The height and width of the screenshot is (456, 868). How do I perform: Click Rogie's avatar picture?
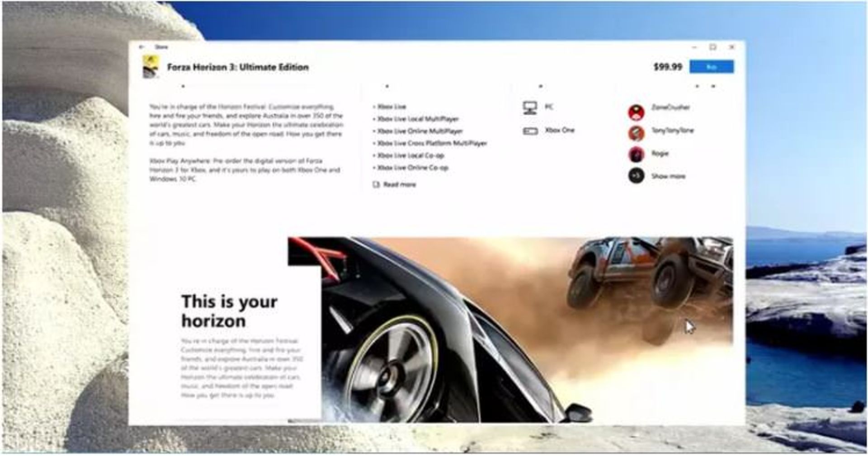pyautogui.click(x=636, y=155)
